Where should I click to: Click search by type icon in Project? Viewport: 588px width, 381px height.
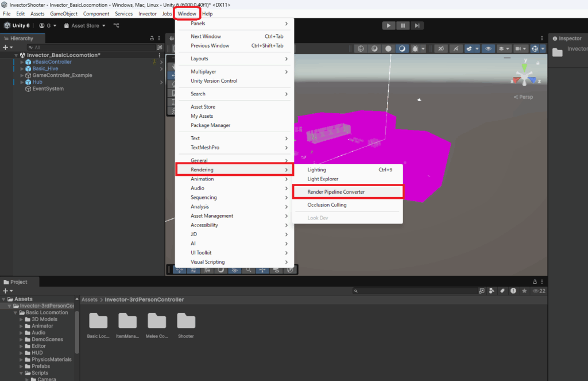tap(492, 291)
